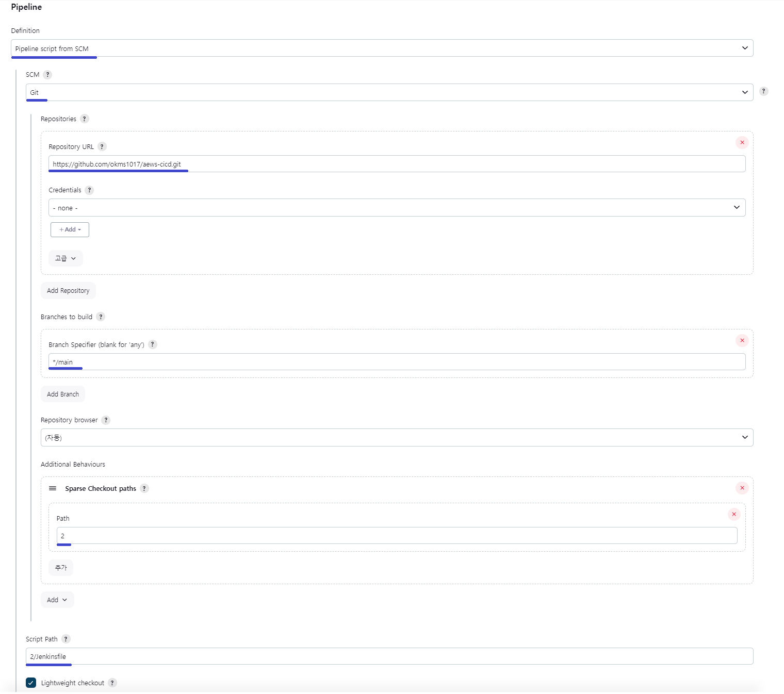
Task: Open the Add credentials menu
Action: click(x=70, y=230)
